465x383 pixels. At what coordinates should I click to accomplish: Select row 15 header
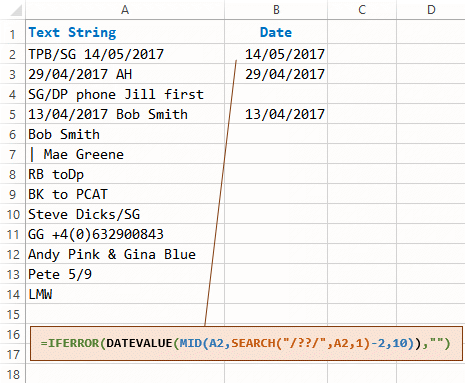(x=13, y=314)
